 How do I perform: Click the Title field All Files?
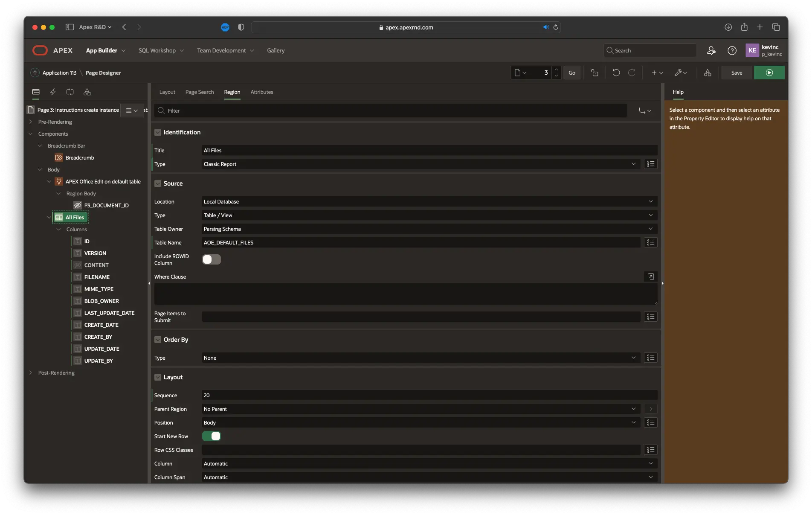[429, 150]
